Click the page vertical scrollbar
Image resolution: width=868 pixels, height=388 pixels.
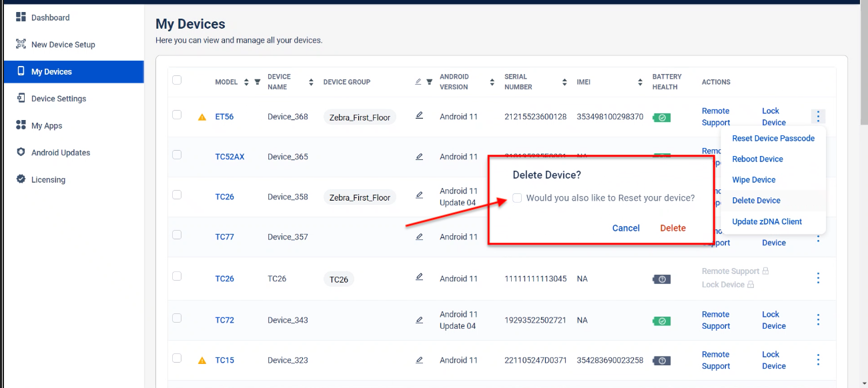coord(864,67)
